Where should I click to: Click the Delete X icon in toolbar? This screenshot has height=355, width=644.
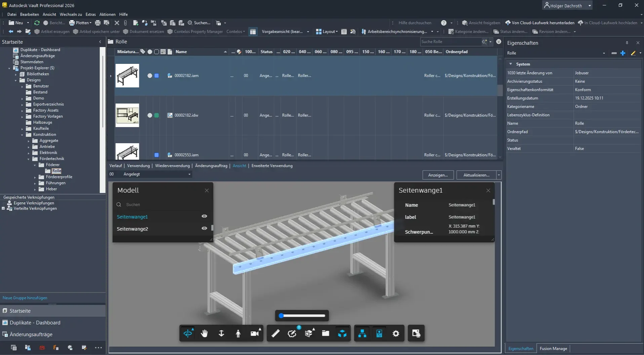[x=117, y=23]
